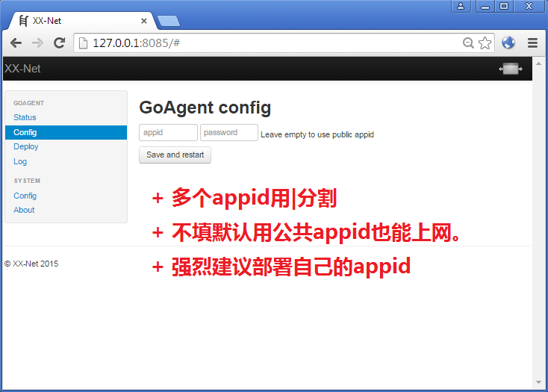
Task: Click the XX-Net brand link in navbar
Action: click(x=22, y=69)
